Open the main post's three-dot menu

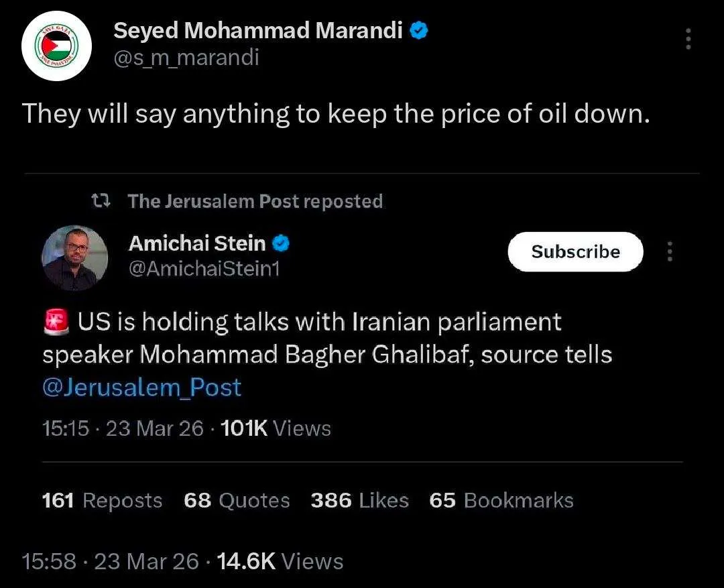click(688, 40)
